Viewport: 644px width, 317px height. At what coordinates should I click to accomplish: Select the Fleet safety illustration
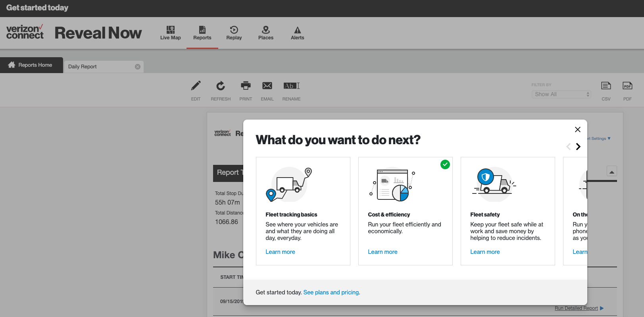(494, 184)
